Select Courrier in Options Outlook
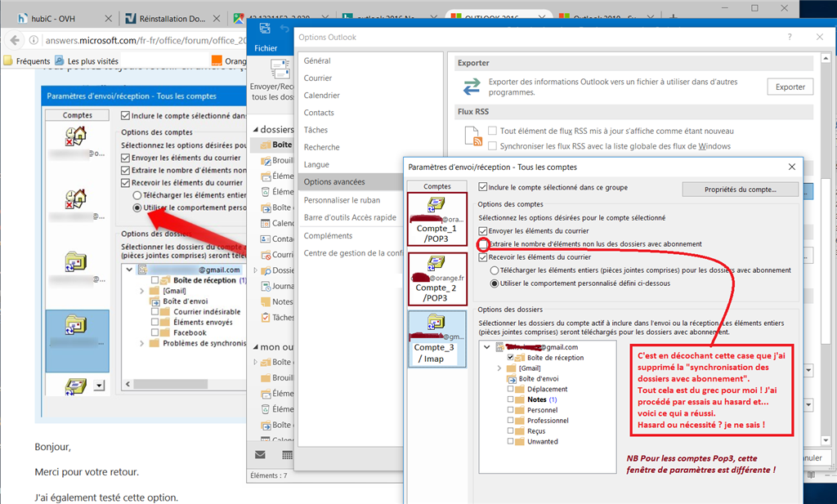 pyautogui.click(x=318, y=78)
